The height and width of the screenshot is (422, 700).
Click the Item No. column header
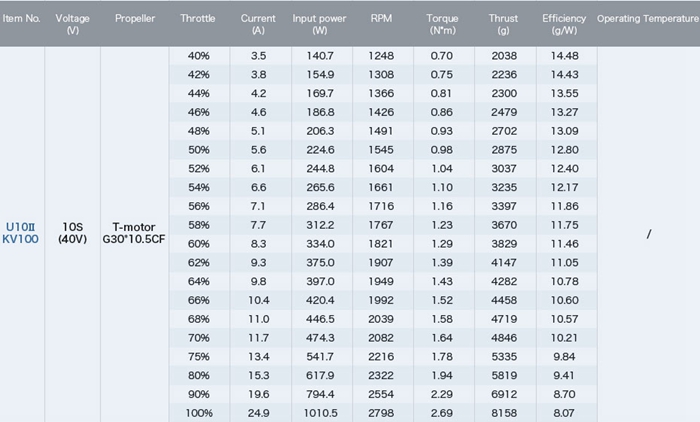click(x=21, y=19)
